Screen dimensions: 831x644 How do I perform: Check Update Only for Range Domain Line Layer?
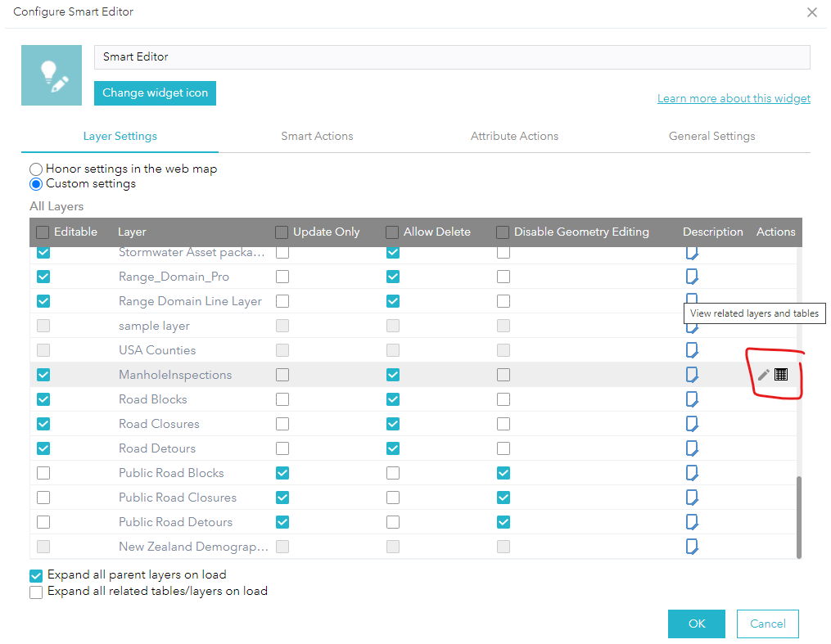(x=282, y=301)
